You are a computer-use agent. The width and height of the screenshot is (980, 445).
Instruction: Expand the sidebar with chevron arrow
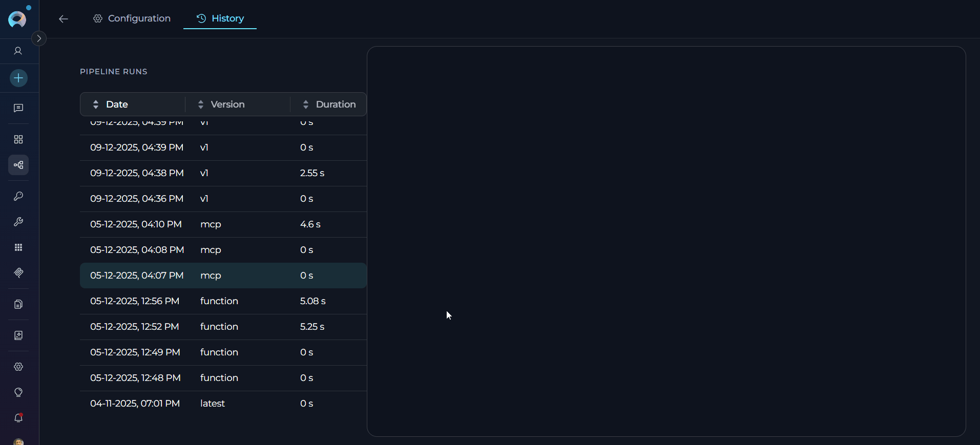click(x=39, y=38)
